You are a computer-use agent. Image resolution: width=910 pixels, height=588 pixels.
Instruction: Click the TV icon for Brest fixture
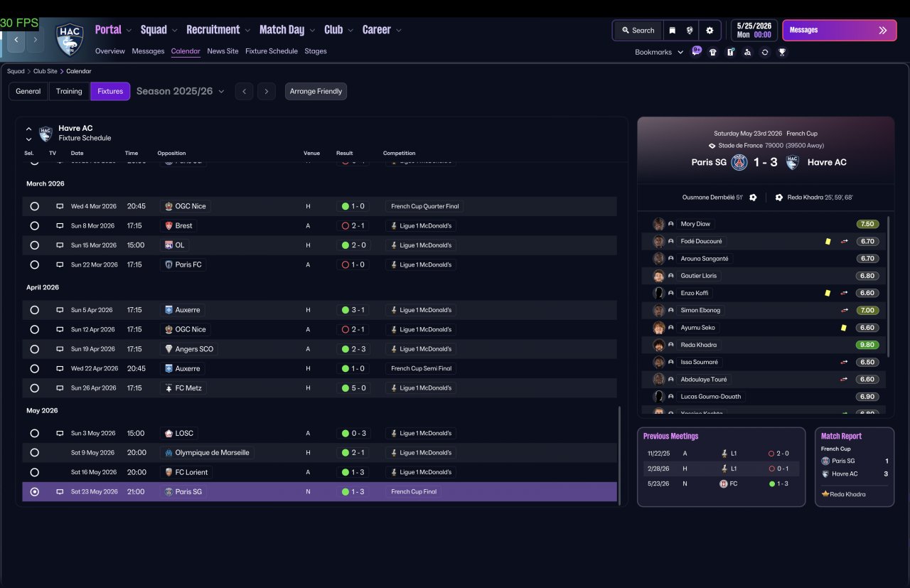pyautogui.click(x=60, y=226)
